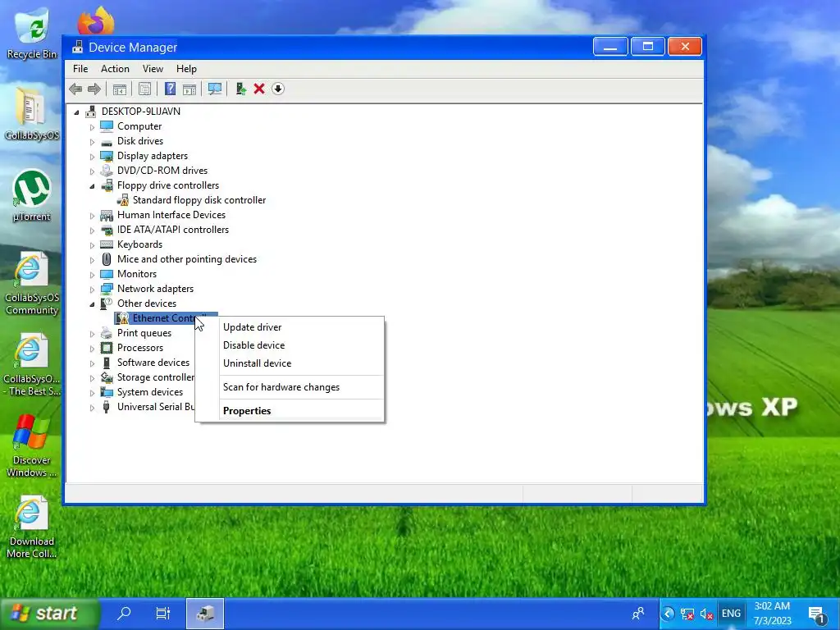Open the File menu
840x630 pixels.
pyautogui.click(x=80, y=69)
